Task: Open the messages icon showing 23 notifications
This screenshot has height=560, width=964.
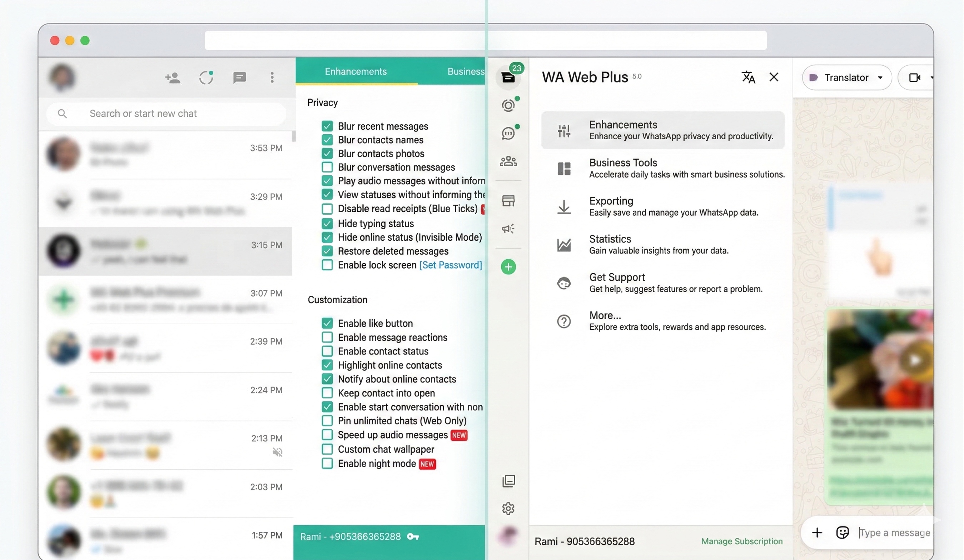Action: (x=508, y=76)
